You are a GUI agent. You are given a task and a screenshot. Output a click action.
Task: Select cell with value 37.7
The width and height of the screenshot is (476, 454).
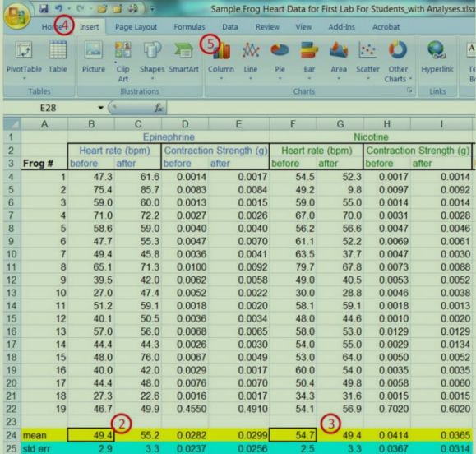click(340, 254)
